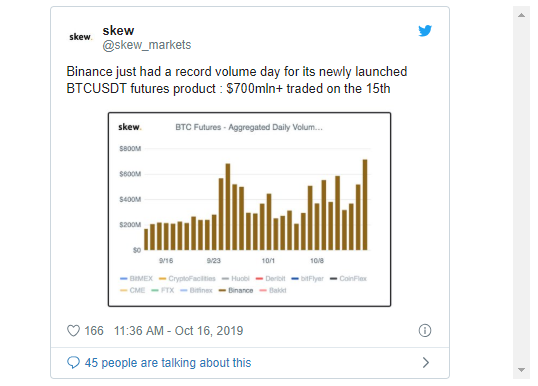Click the Binance legend color entry
Image resolution: width=538 pixels, height=386 pixels.
pyautogui.click(x=236, y=291)
